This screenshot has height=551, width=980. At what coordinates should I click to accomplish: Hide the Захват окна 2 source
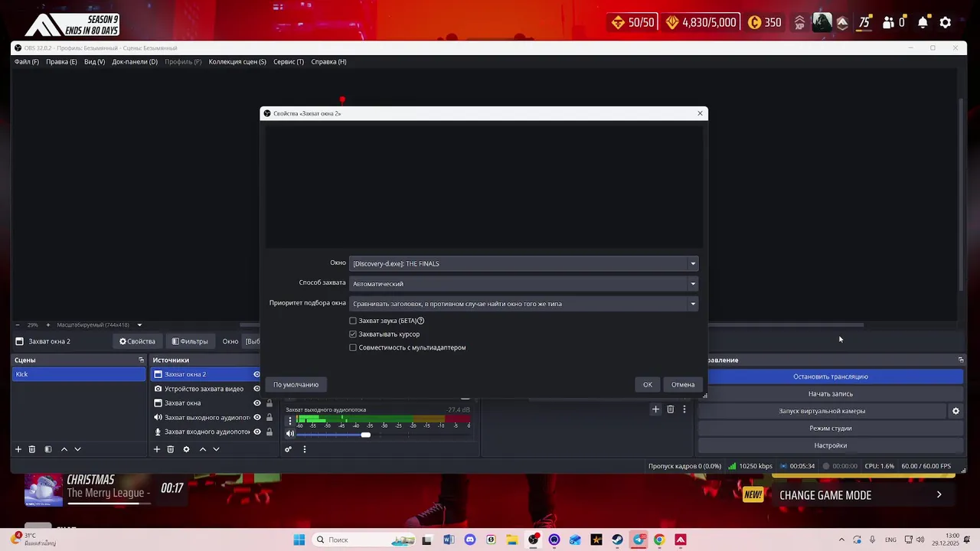point(256,374)
